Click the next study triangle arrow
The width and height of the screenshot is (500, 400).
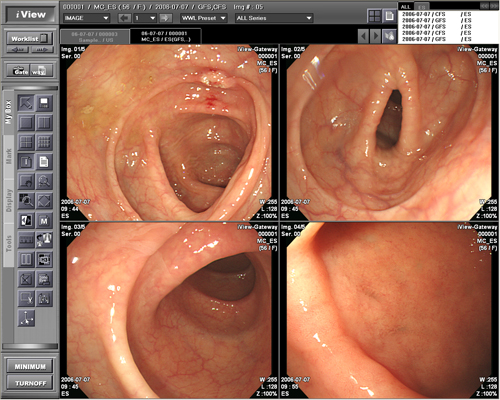pos(376,36)
